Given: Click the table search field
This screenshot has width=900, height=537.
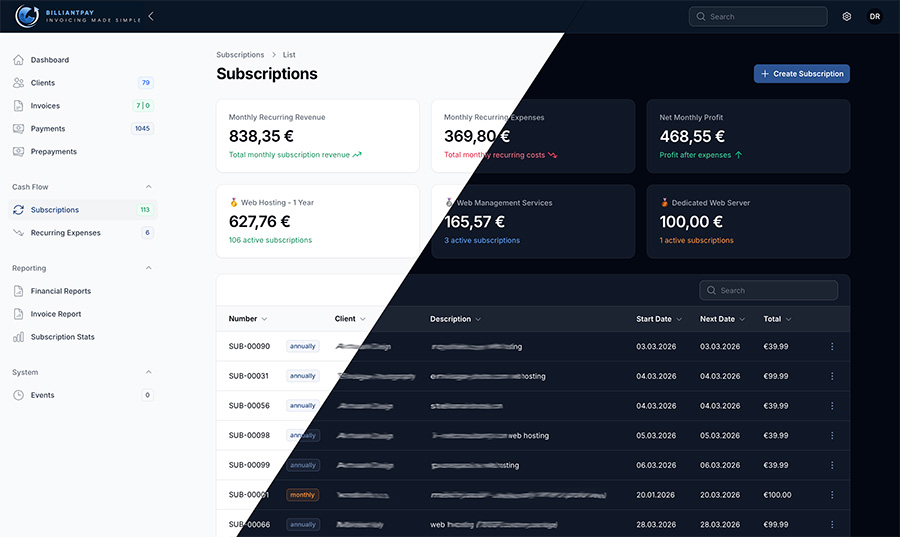Looking at the screenshot, I should click(769, 291).
